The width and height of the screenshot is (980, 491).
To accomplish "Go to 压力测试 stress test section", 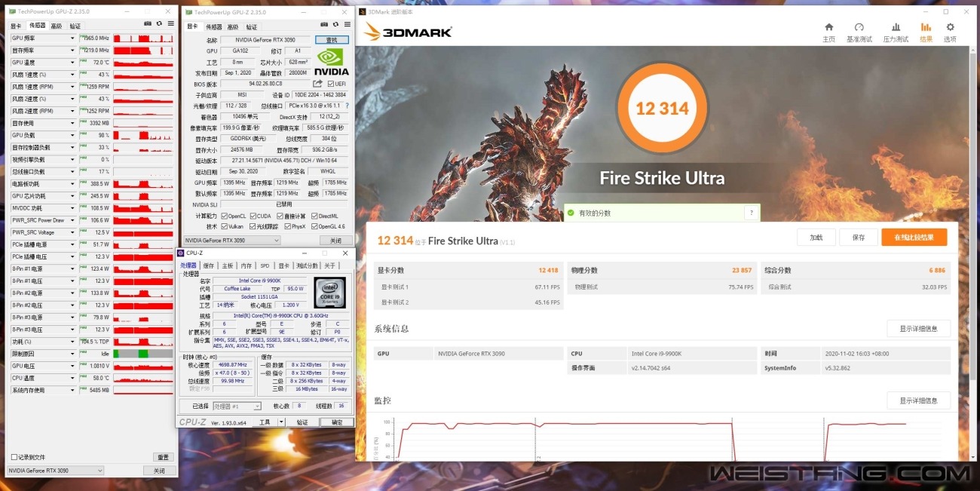I will [x=896, y=32].
